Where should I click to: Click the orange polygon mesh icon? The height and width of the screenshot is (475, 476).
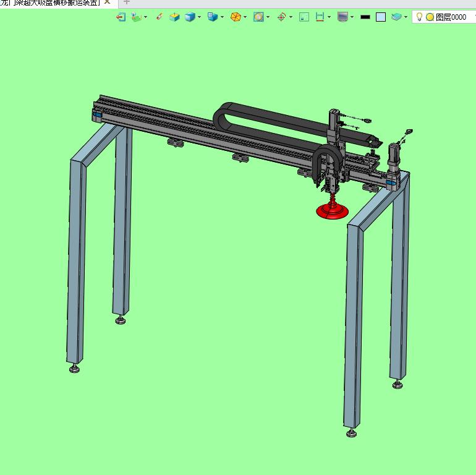(x=236, y=17)
